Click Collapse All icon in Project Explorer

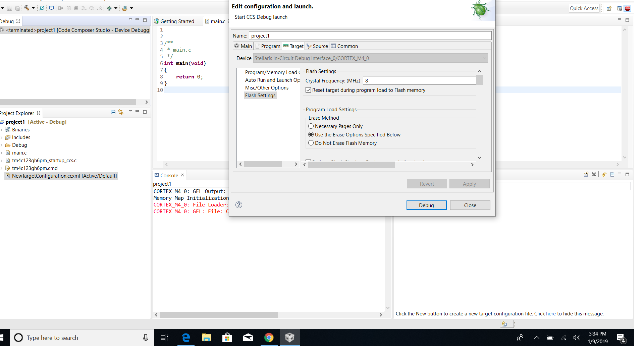(113, 112)
